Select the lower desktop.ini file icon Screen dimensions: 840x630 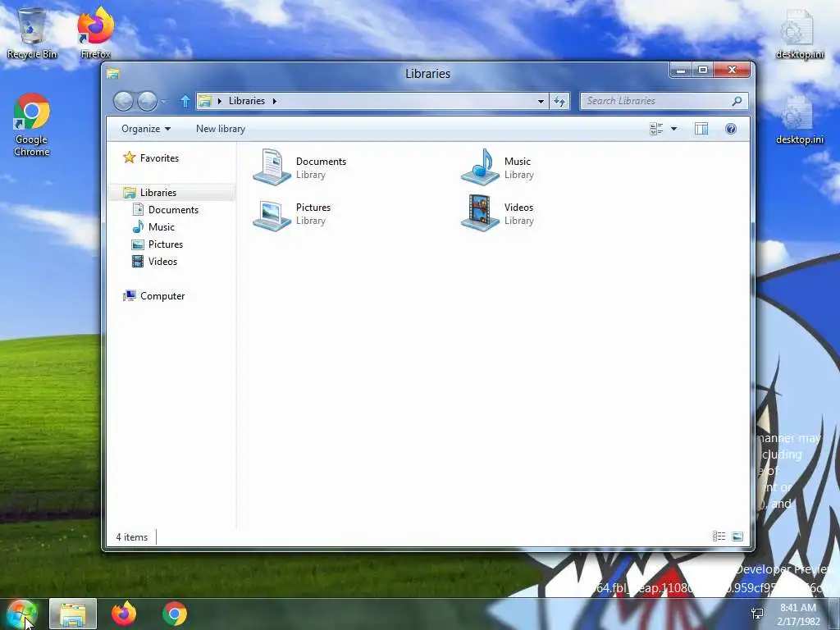pos(799,120)
